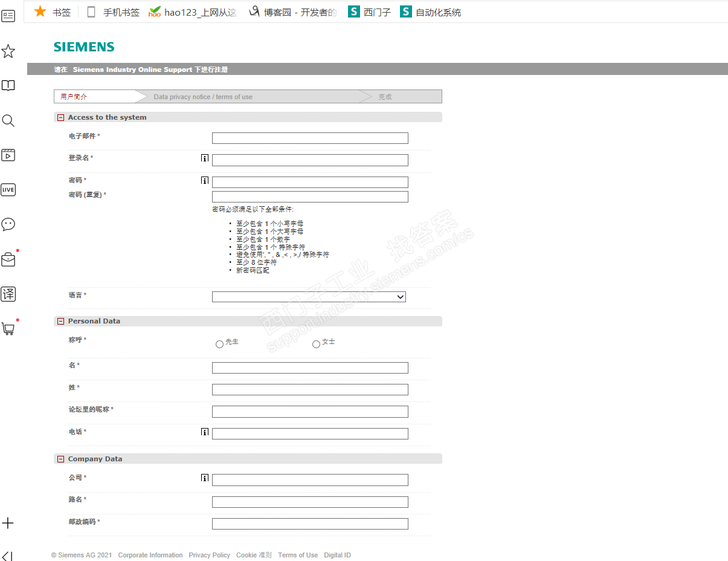Image resolution: width=728 pixels, height=561 pixels.
Task: Open the hao123 bookmark
Action: 193,12
